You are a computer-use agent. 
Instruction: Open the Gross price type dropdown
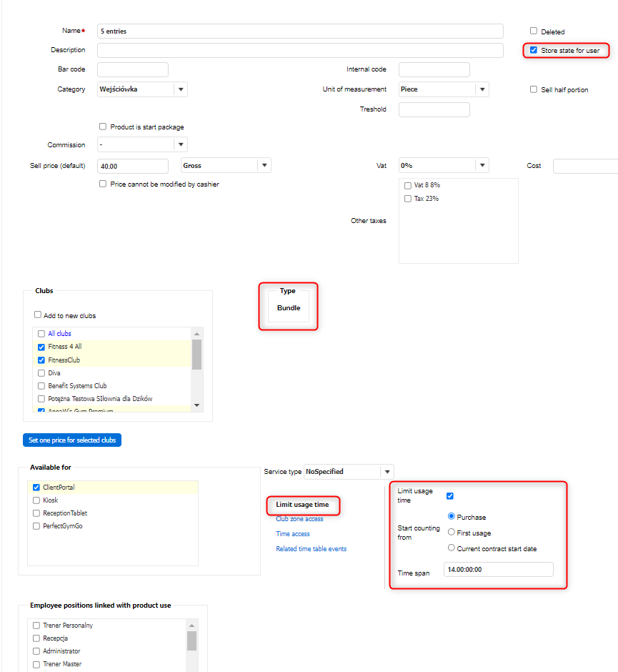tap(264, 165)
